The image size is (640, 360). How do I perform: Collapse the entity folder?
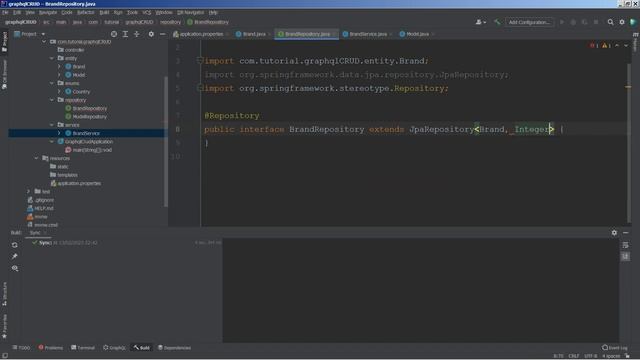click(52, 58)
